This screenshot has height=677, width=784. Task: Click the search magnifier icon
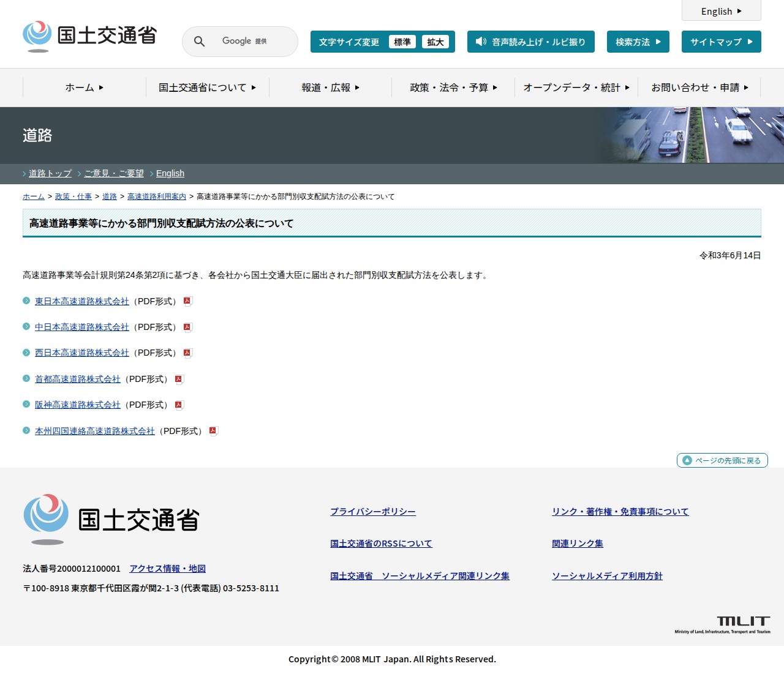(x=198, y=41)
